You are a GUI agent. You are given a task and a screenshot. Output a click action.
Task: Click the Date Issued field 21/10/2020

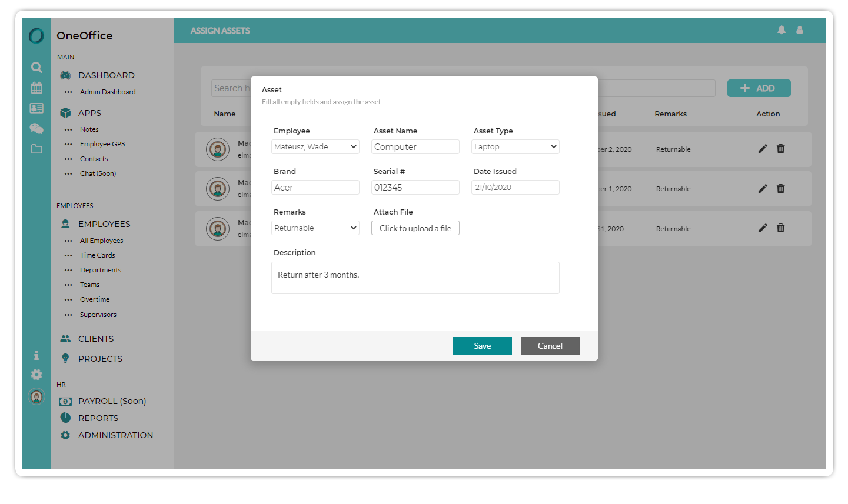pyautogui.click(x=516, y=188)
